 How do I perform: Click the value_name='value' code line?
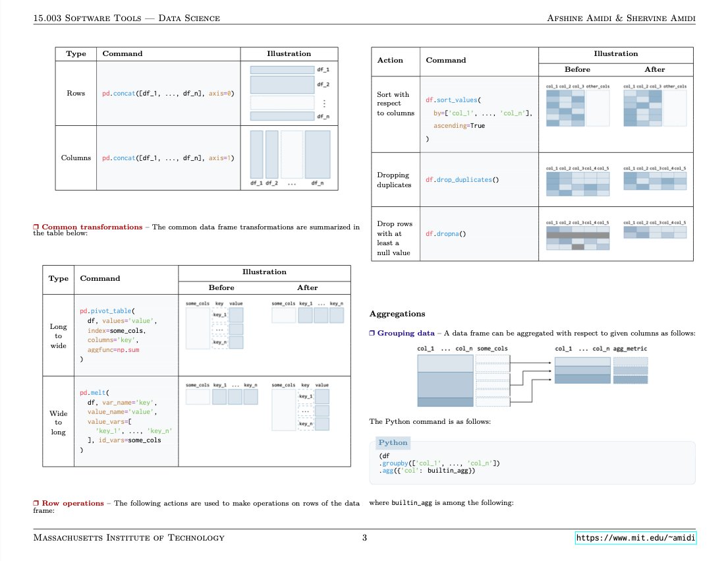(x=122, y=411)
